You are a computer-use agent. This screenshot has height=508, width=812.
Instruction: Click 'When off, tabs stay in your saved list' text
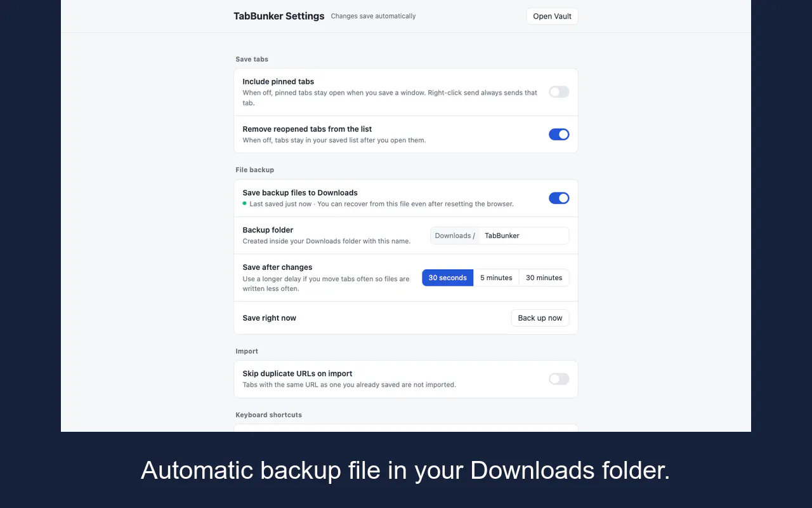334,140
